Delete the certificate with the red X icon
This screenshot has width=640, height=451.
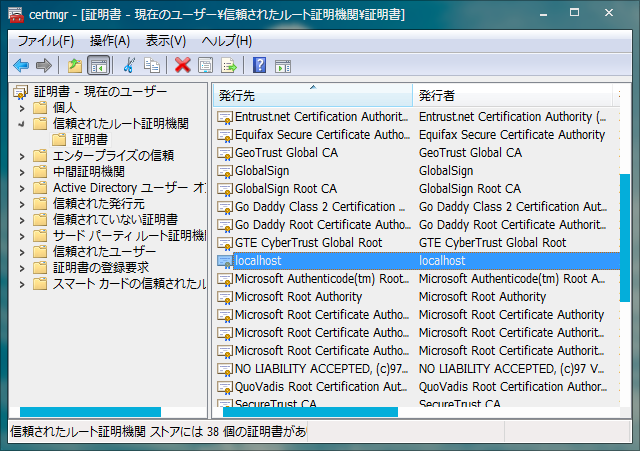click(182, 65)
